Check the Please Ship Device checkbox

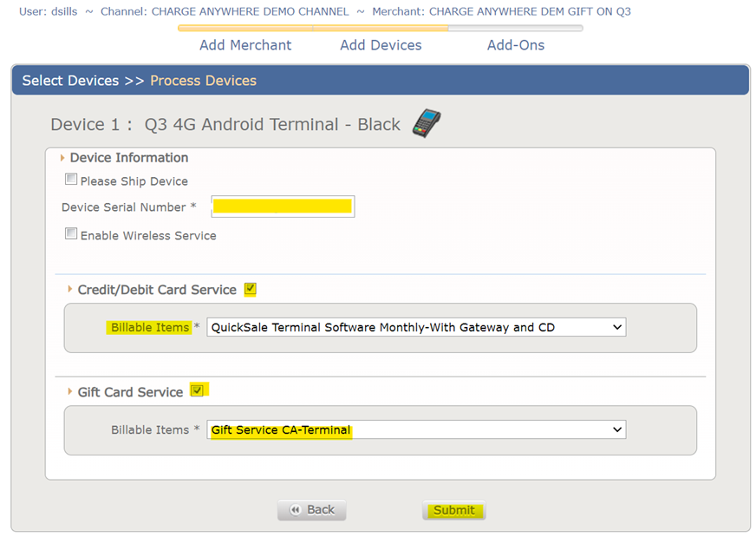click(71, 180)
